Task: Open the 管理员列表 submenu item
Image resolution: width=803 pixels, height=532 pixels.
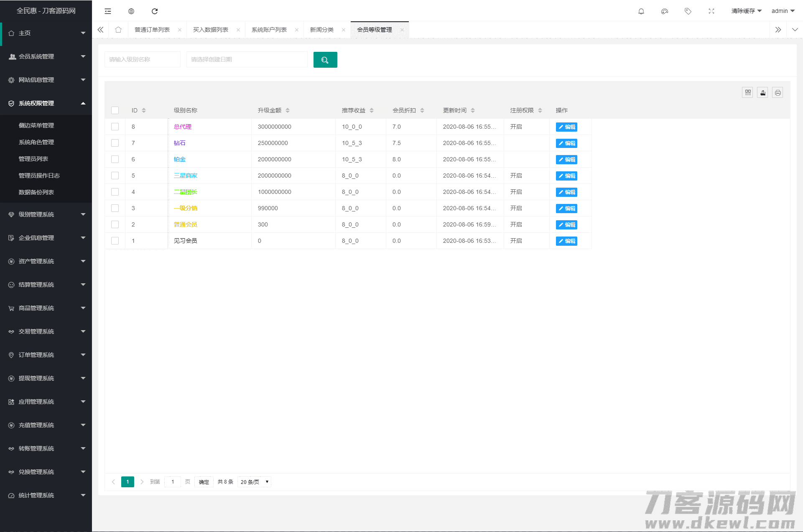Action: pyautogui.click(x=33, y=159)
